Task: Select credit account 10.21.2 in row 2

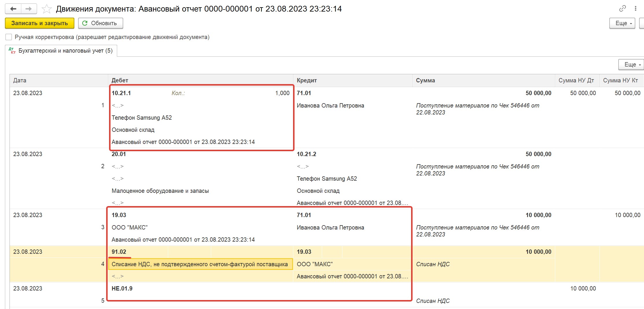Action: [x=306, y=154]
